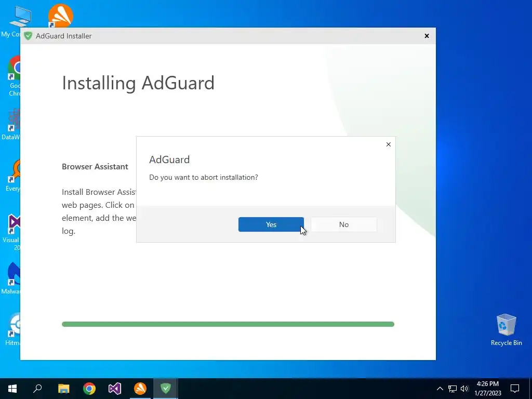
Task: Open the orange app in taskbar
Action: click(140, 389)
